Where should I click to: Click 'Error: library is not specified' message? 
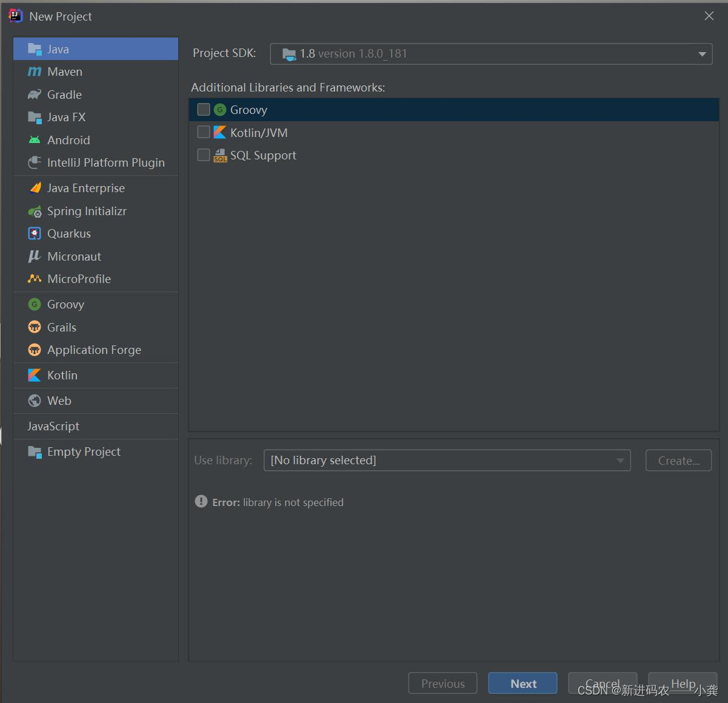pyautogui.click(x=278, y=502)
